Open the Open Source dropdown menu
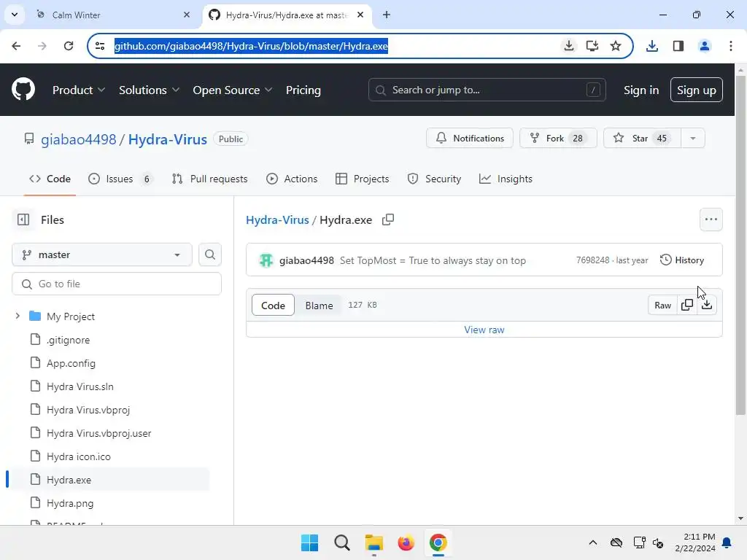Screen dimensions: 747x560 tap(233, 90)
